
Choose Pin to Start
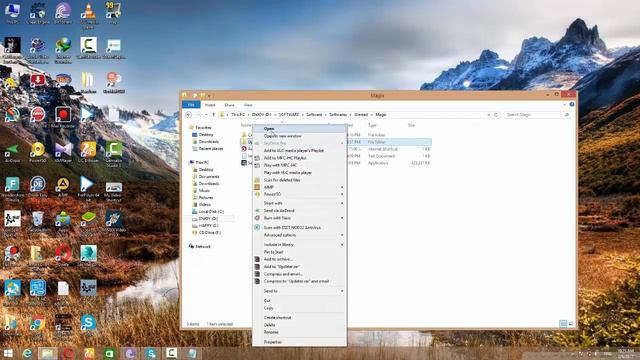click(x=300, y=252)
